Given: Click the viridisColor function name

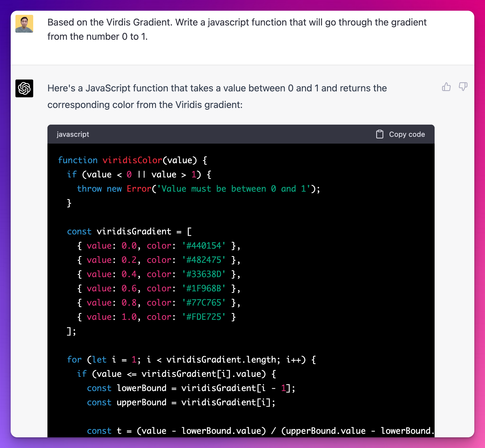Looking at the screenshot, I should tap(132, 160).
